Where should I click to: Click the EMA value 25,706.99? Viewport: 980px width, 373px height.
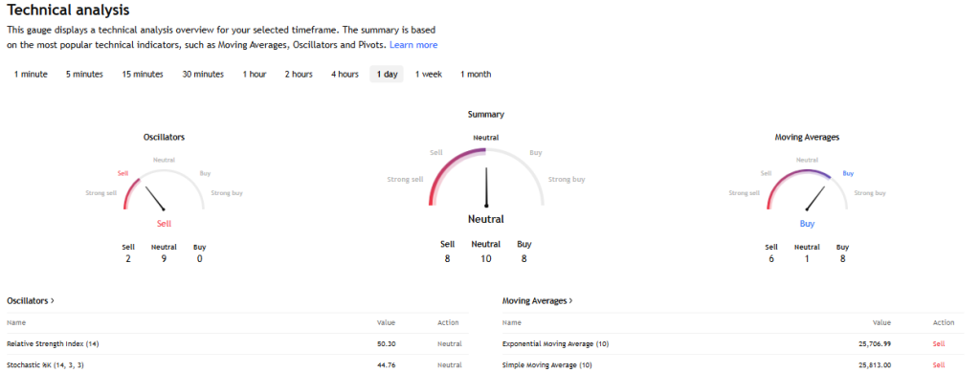875,344
